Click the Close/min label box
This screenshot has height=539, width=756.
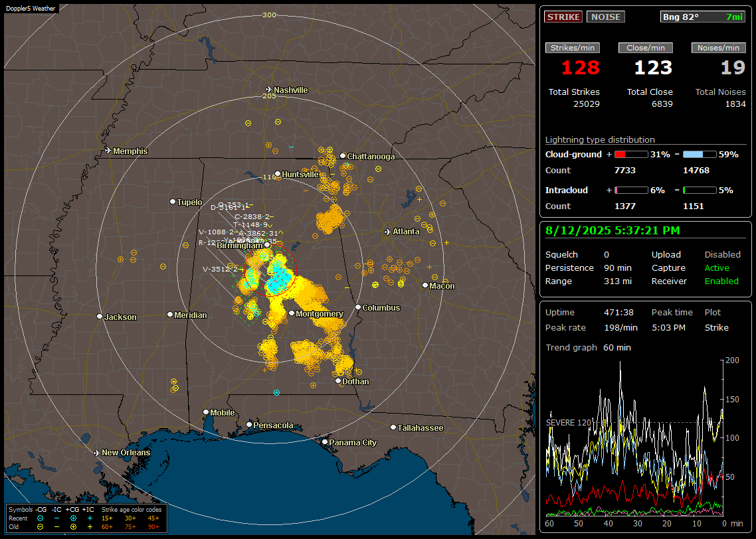click(646, 48)
